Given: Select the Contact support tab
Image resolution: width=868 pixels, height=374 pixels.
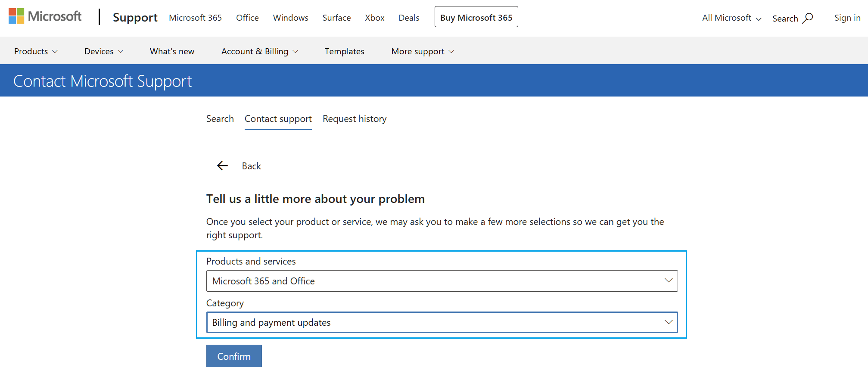Looking at the screenshot, I should (x=278, y=119).
